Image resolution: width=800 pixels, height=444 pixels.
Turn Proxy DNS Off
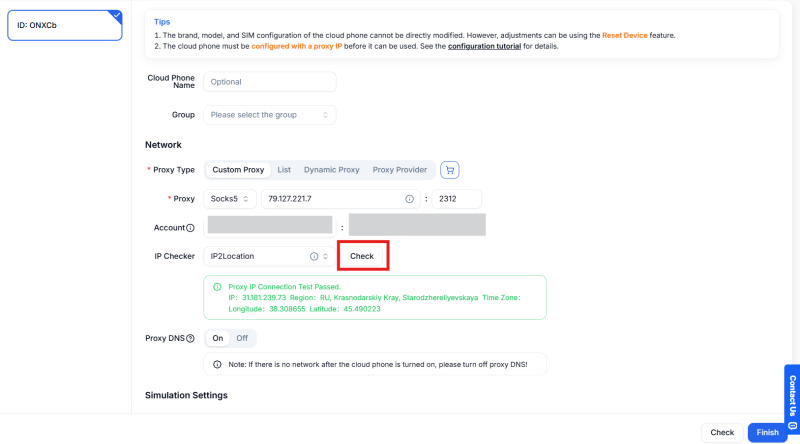(242, 338)
